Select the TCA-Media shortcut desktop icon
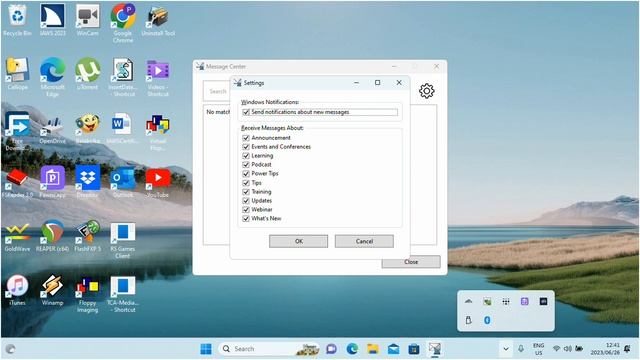Viewport: 640px width, 360px height. [123, 294]
